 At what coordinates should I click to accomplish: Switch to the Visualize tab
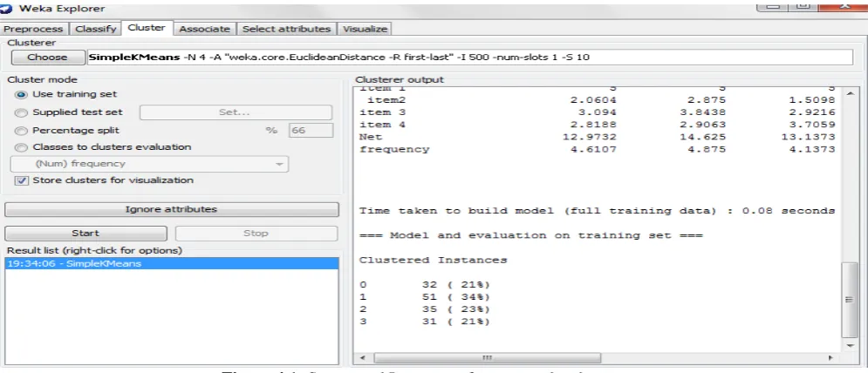[x=365, y=29]
